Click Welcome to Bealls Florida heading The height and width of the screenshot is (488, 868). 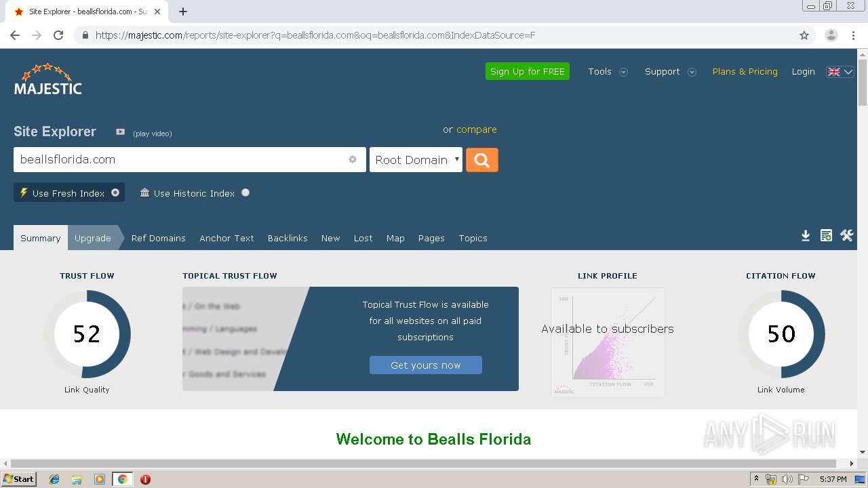pyautogui.click(x=433, y=439)
